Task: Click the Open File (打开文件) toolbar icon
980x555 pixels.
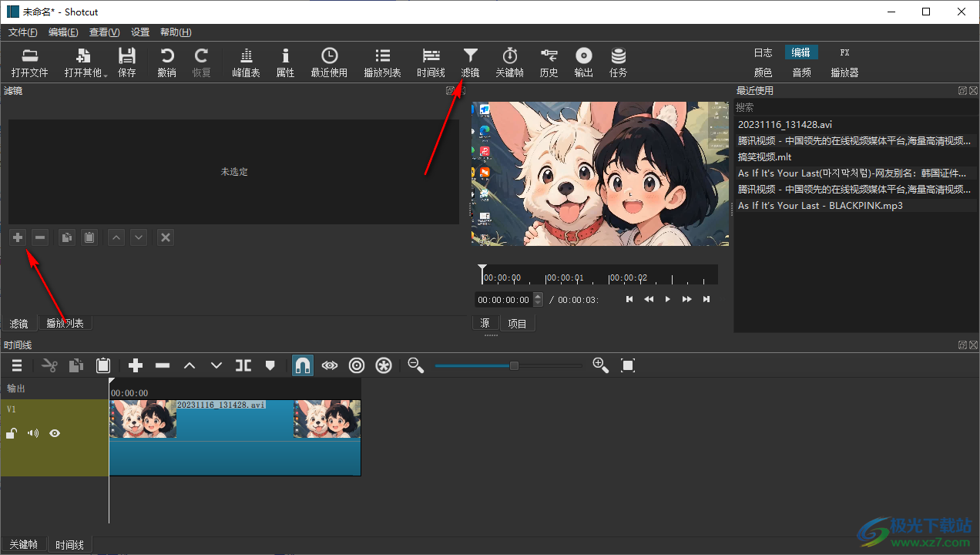Action: pyautogui.click(x=29, y=62)
